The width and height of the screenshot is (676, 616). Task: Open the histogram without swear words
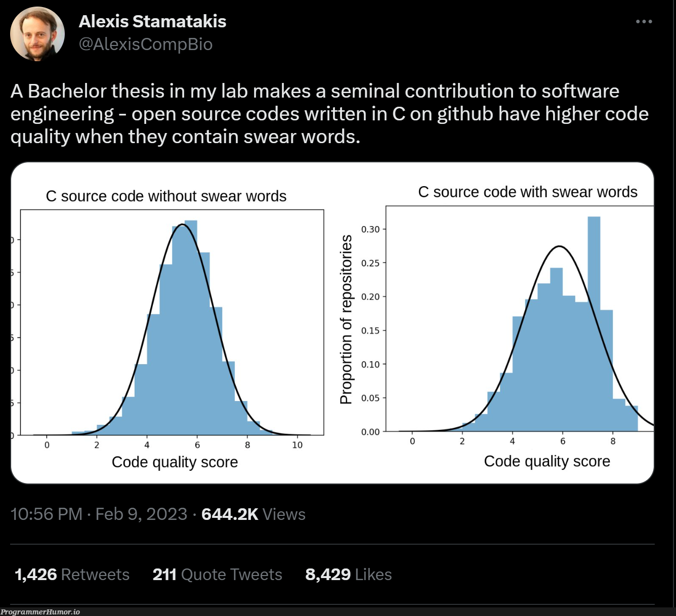[x=172, y=324]
